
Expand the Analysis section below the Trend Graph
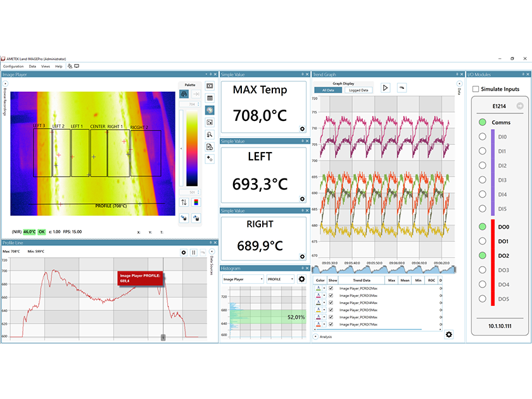(x=324, y=336)
